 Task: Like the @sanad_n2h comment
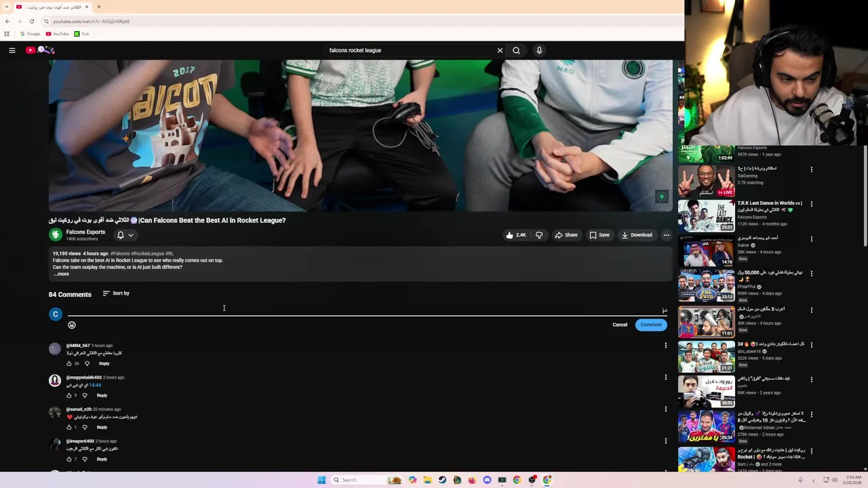pyautogui.click(x=68, y=427)
